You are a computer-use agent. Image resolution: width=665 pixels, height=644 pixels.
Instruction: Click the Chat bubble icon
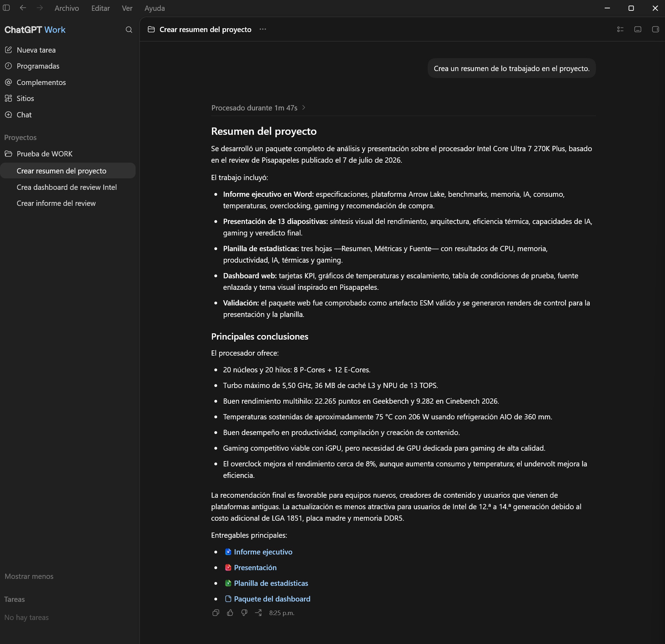tap(8, 115)
